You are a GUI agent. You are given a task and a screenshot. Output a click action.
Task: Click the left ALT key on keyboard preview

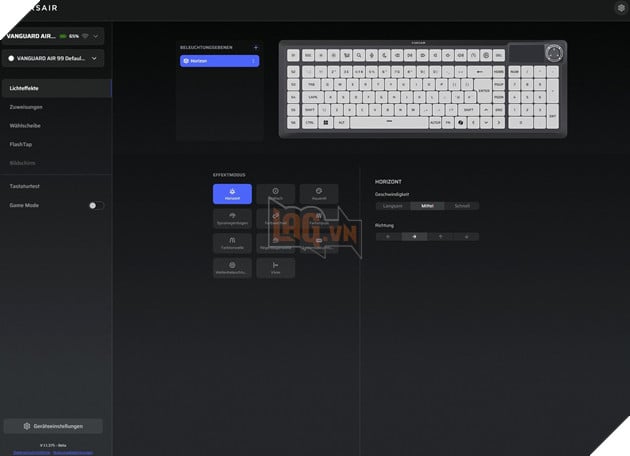[x=342, y=123]
